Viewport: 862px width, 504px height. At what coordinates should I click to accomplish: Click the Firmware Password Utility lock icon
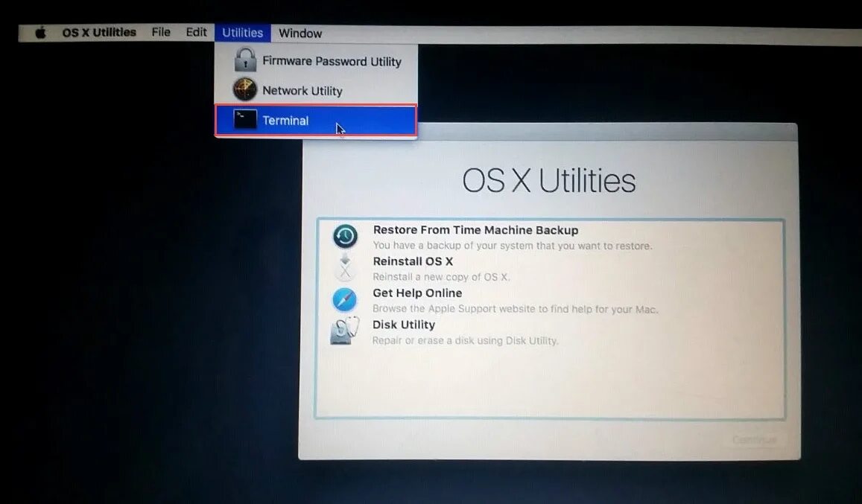245,60
